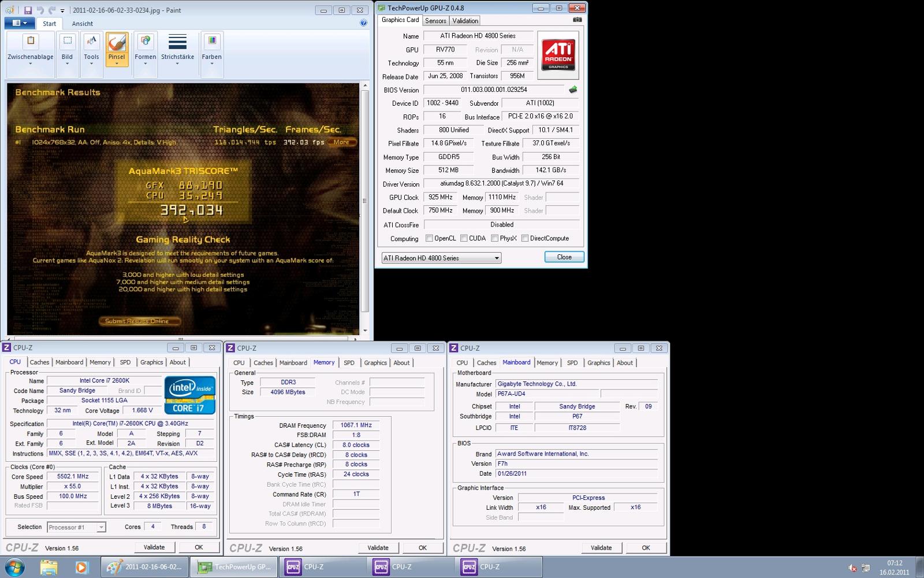Viewport: 924px width, 578px height.
Task: Click the up arrow of Paint's vertical scrollbar
Action: click(364, 87)
